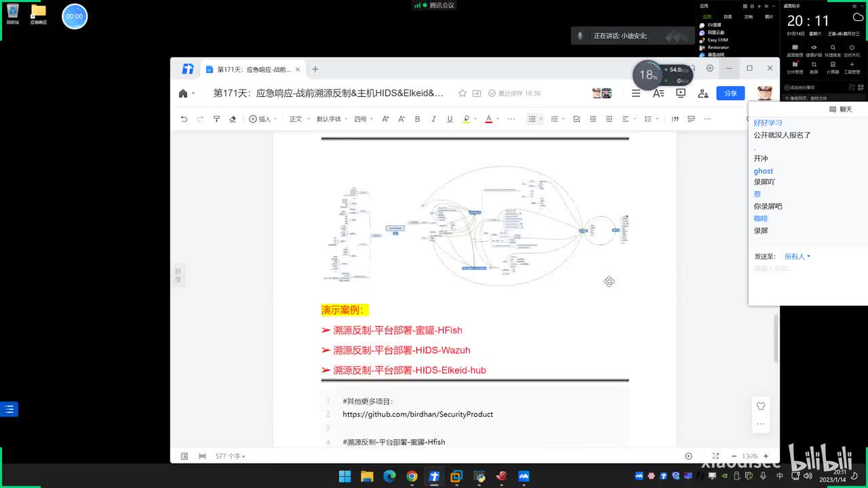Click the home icon in the document header
Image resolution: width=868 pixels, height=488 pixels.
click(x=183, y=94)
